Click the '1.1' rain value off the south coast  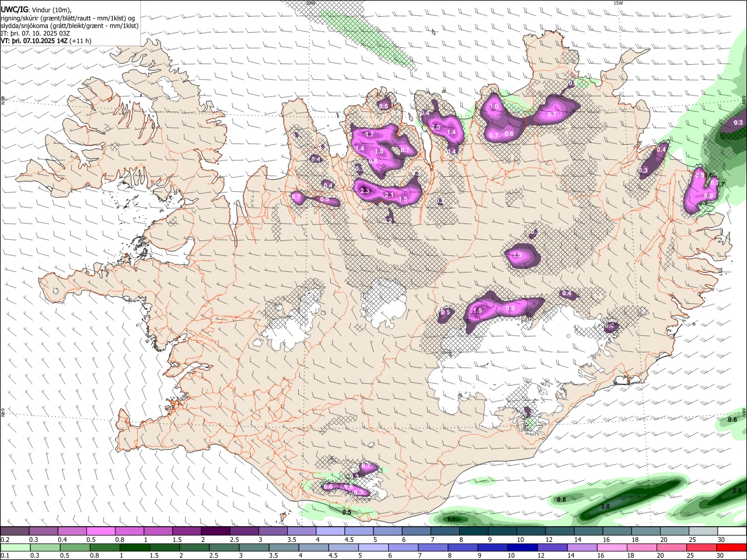pos(451,519)
